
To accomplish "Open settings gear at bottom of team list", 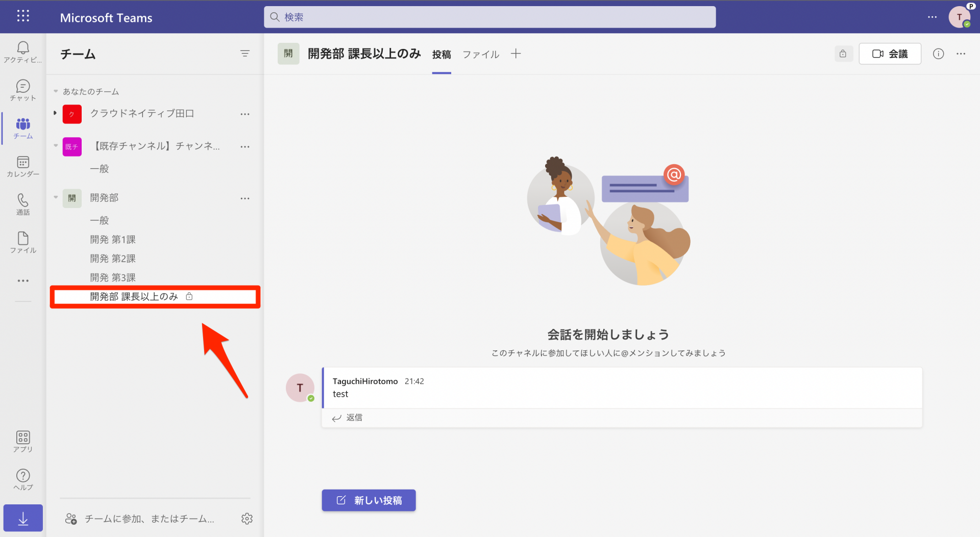I will point(247,518).
